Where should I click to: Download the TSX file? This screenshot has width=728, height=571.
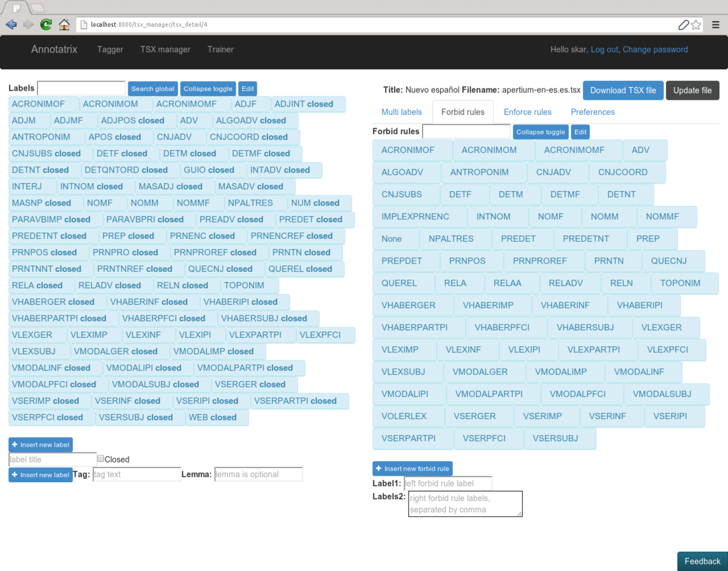pos(623,90)
